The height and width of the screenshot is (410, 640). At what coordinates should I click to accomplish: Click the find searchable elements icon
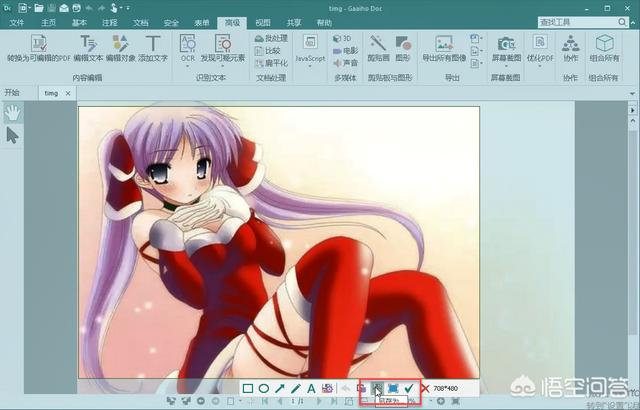click(x=223, y=43)
